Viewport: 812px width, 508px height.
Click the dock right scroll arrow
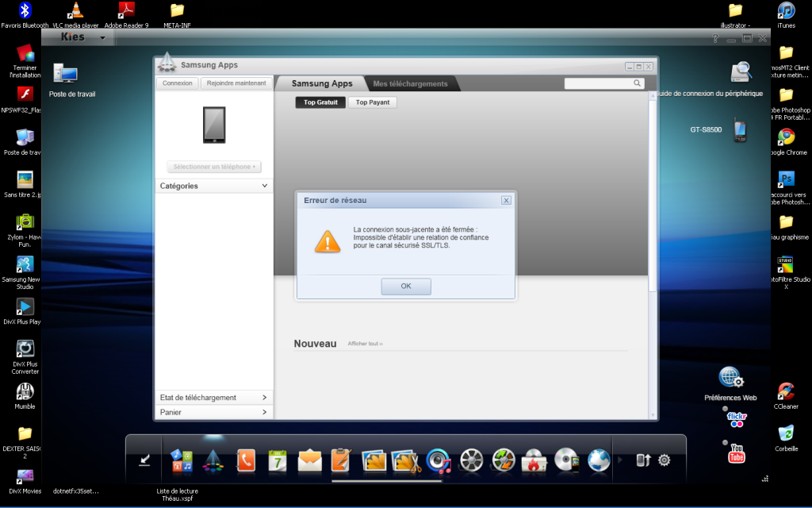(x=620, y=460)
